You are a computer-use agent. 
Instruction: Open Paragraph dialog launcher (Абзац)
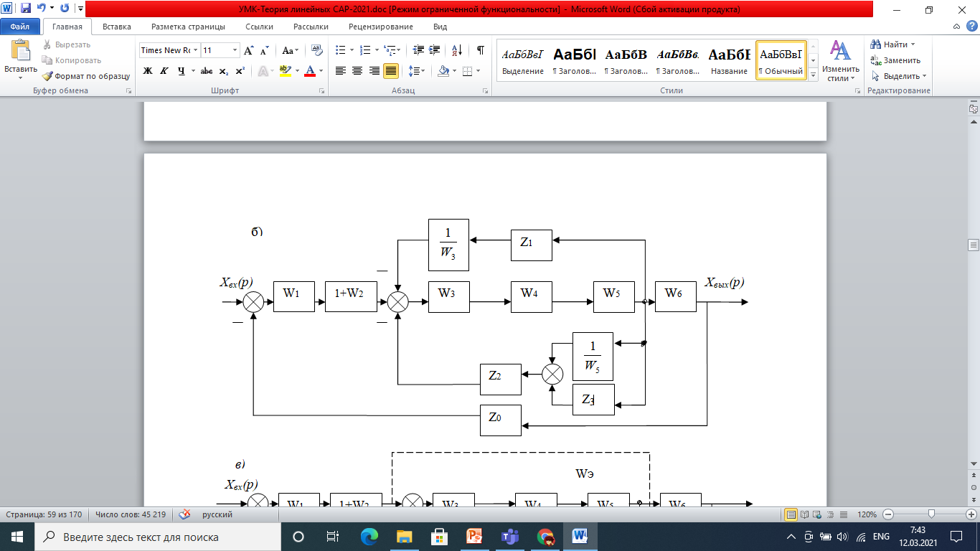[486, 91]
